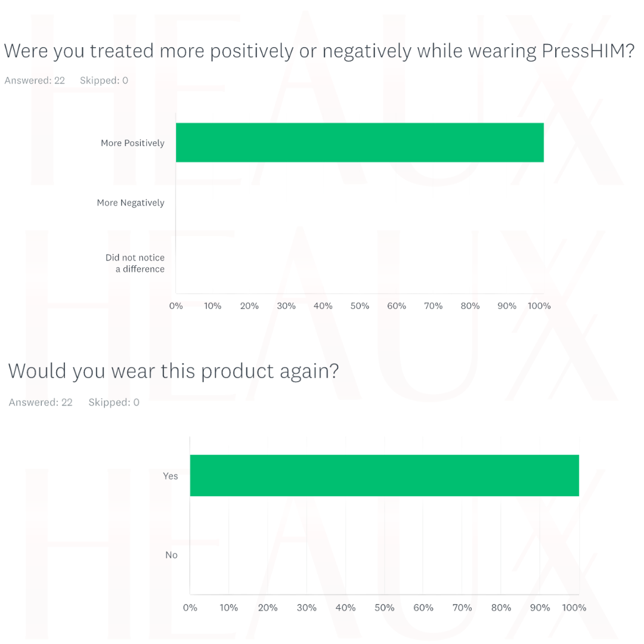The height and width of the screenshot is (644, 644).
Task: Click the "No" answer label
Action: click(171, 555)
